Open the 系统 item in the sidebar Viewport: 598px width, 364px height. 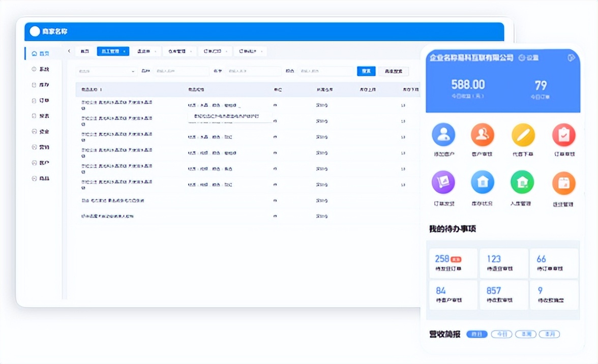tap(41, 69)
